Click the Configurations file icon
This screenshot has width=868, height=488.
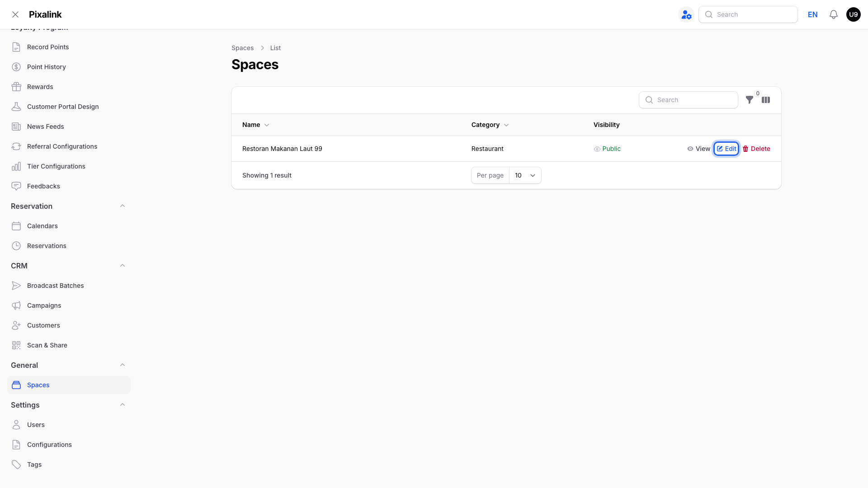(16, 445)
